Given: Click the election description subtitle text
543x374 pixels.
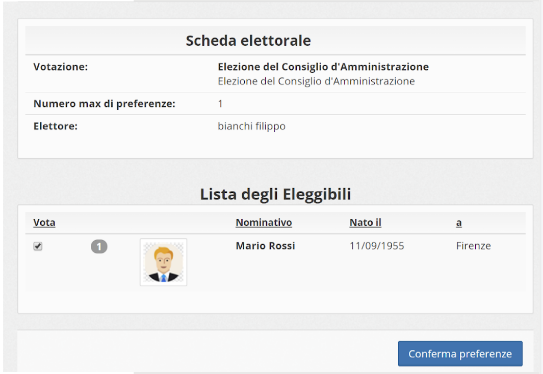Looking at the screenshot, I should (x=316, y=81).
